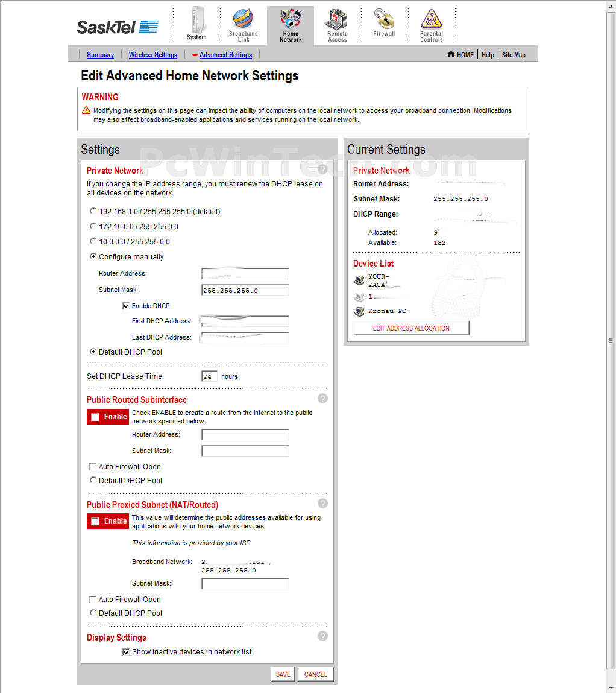This screenshot has height=693, width=616.
Task: Toggle Auto Firewall Open under Routed Subinterface
Action: tap(93, 467)
